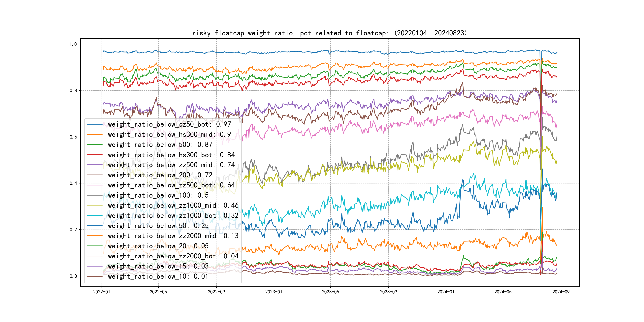Click the 2024-05 x-axis tick label
Screen dimensions: 644x322
pos(503,292)
